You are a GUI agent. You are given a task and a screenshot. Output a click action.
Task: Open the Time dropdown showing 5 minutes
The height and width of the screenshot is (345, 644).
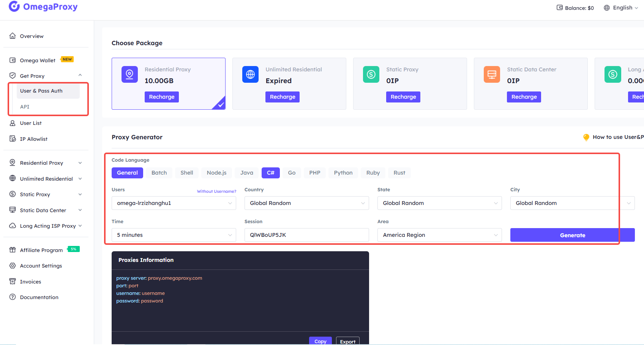pyautogui.click(x=174, y=235)
